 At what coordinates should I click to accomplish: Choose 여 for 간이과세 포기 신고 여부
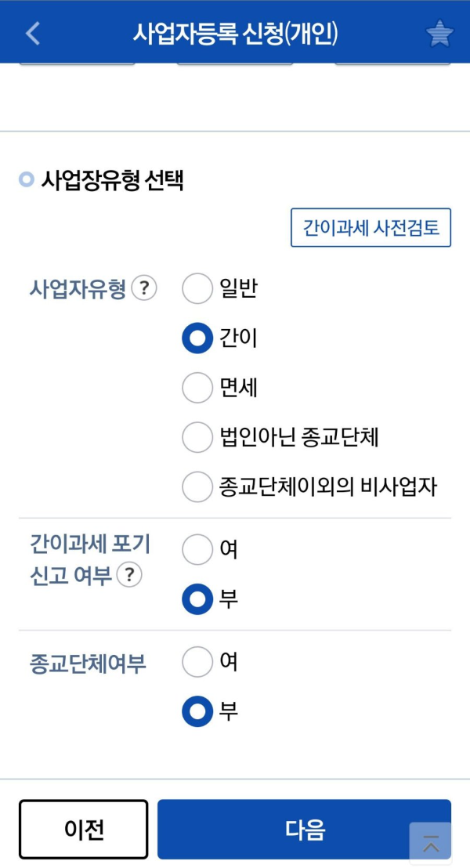(197, 551)
